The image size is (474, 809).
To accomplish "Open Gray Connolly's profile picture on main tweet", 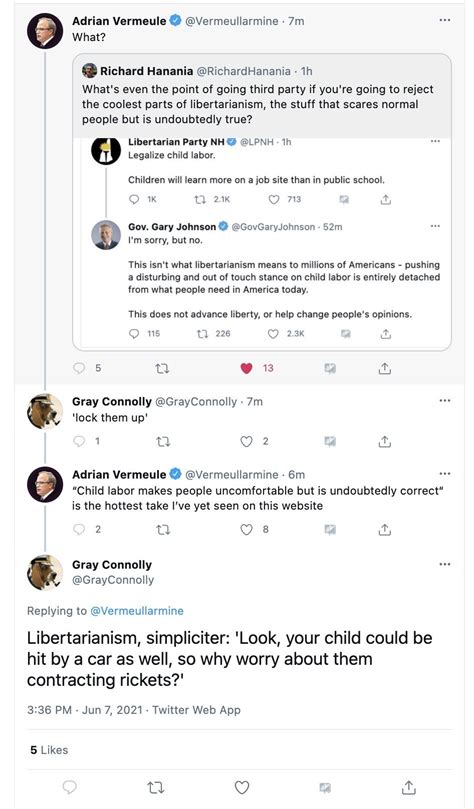I will click(x=45, y=572).
